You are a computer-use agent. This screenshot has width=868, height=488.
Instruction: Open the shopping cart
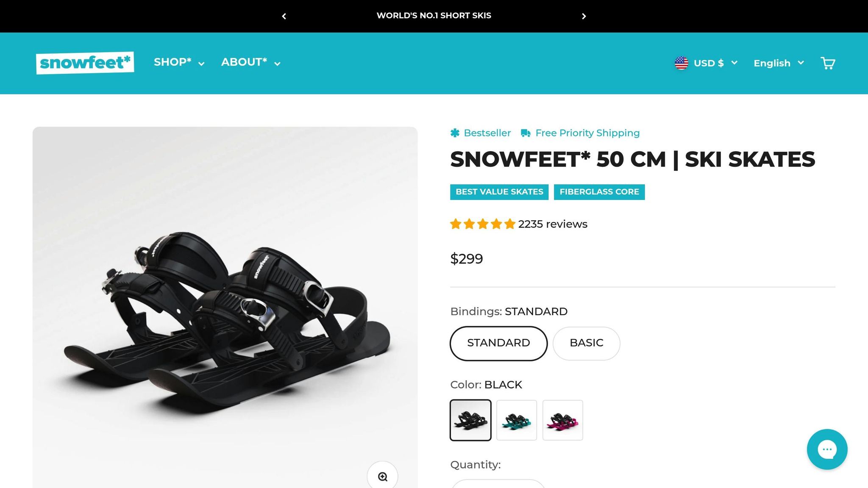click(828, 63)
